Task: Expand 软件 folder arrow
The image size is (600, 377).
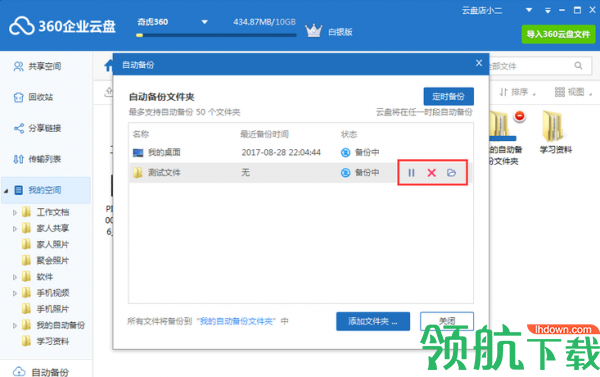Action: 15,277
